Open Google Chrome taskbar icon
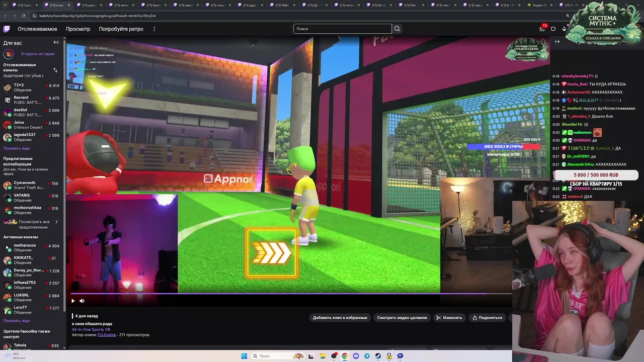 tap(345, 356)
